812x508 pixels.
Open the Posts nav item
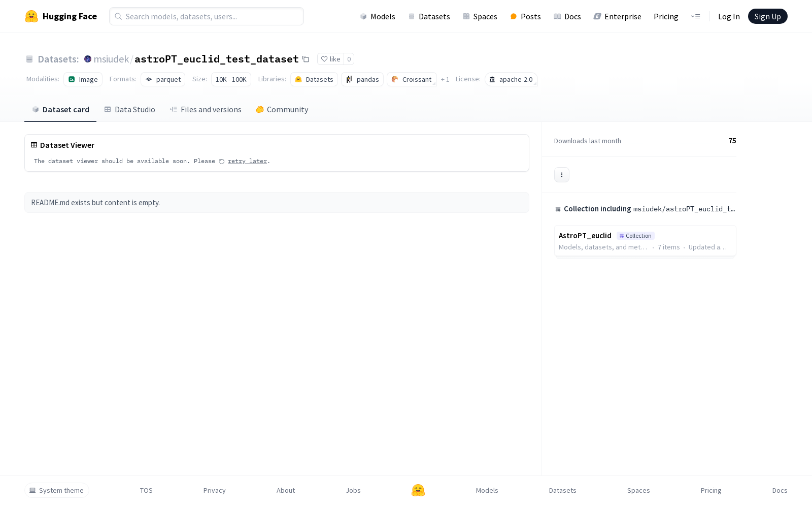click(x=525, y=16)
